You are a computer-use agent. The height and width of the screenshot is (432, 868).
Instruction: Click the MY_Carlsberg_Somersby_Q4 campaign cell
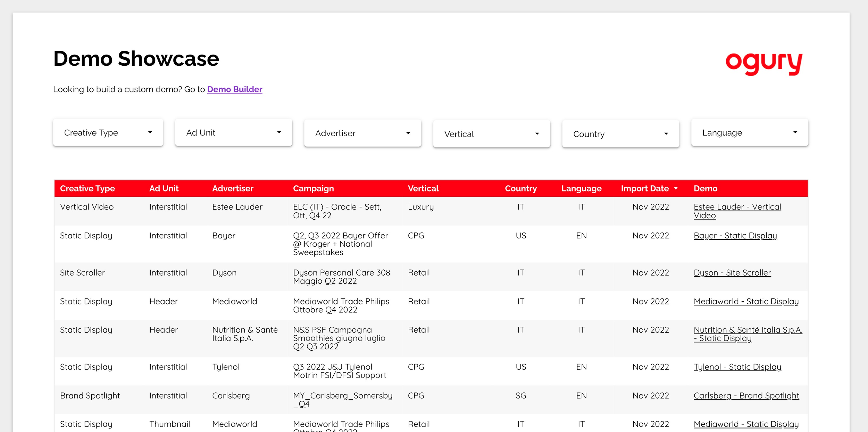tap(343, 400)
